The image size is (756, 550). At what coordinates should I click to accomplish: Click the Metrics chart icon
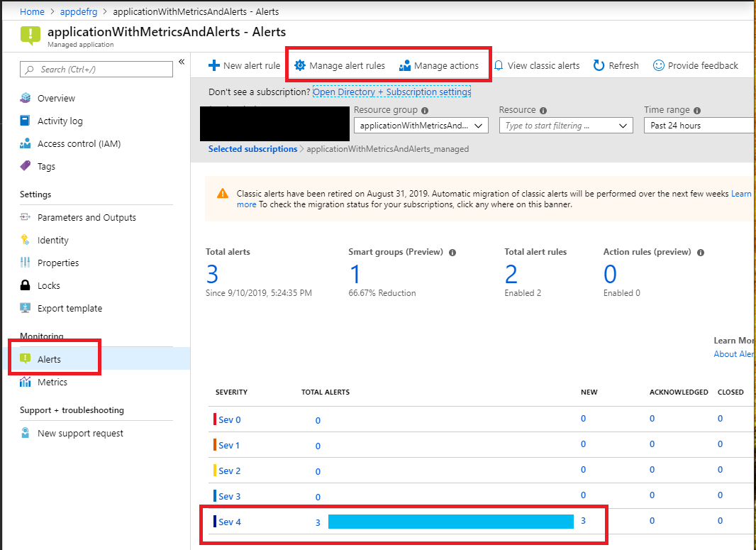25,382
